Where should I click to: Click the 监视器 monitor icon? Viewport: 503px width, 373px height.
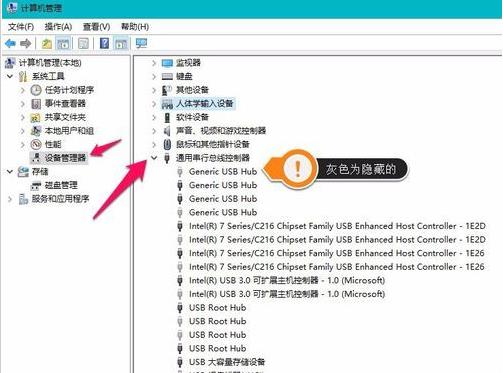pyautogui.click(x=167, y=63)
